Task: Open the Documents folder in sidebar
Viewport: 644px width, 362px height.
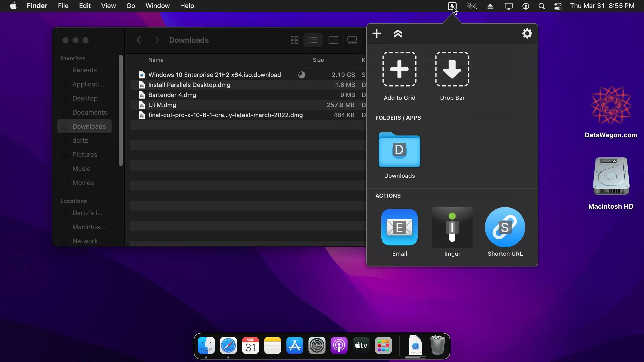Action: pos(90,112)
